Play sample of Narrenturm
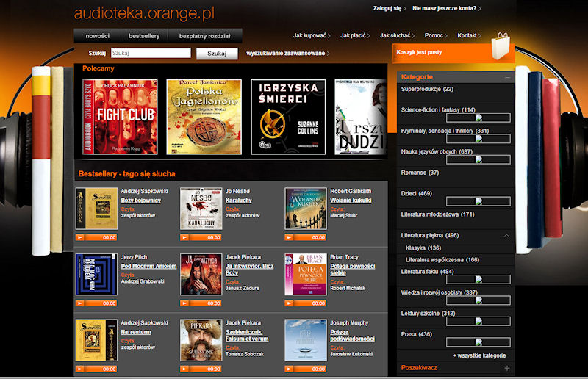Image resolution: width=588 pixels, height=379 pixels. 79,369
